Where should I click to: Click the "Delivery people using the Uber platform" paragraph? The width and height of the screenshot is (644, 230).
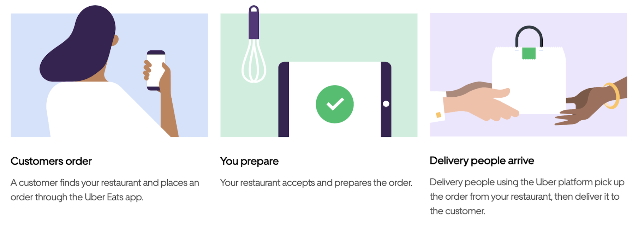click(527, 196)
